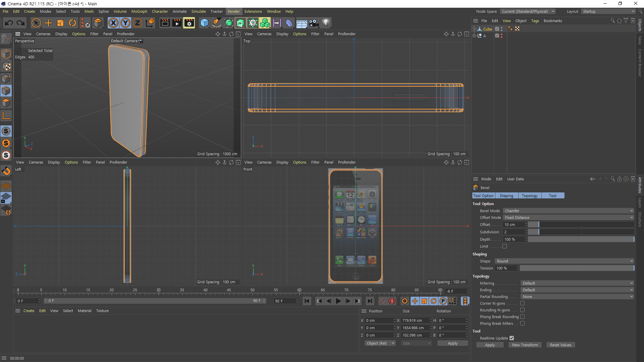Click the New Transform button
644x362 pixels.
pos(525,345)
